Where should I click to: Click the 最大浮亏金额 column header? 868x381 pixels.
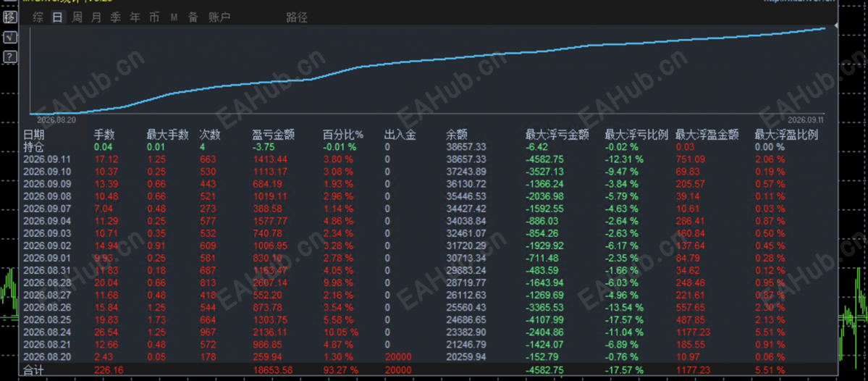557,135
